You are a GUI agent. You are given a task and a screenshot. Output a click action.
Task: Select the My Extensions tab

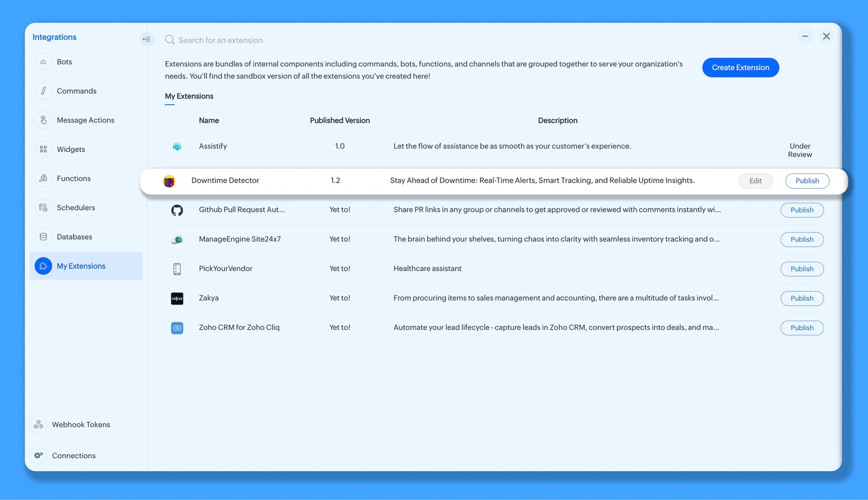coord(189,96)
